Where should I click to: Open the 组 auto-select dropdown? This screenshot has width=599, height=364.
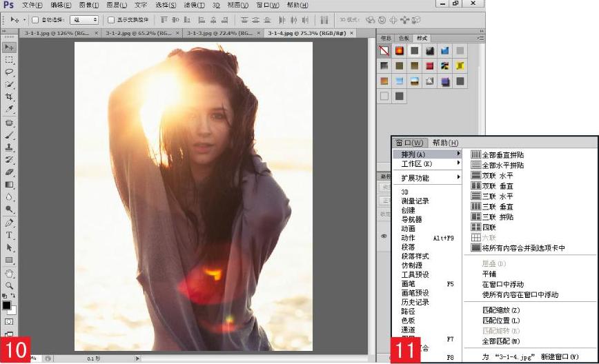click(84, 20)
